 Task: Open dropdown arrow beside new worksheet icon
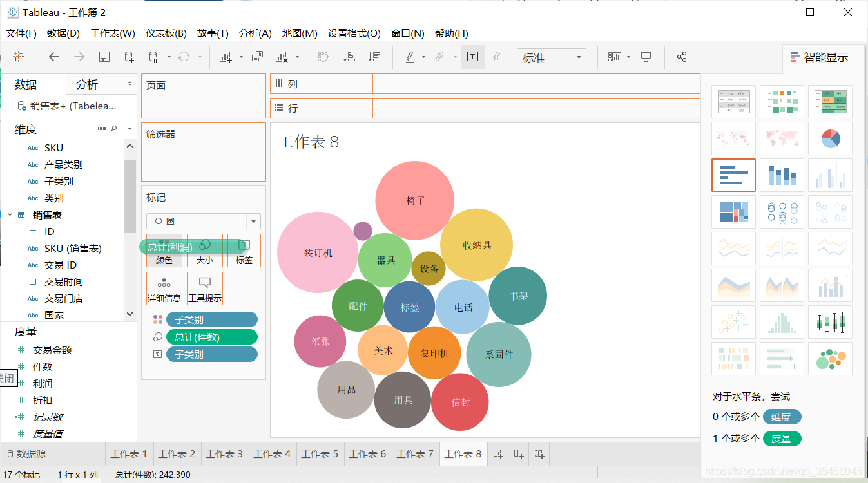pyautogui.click(x=242, y=57)
